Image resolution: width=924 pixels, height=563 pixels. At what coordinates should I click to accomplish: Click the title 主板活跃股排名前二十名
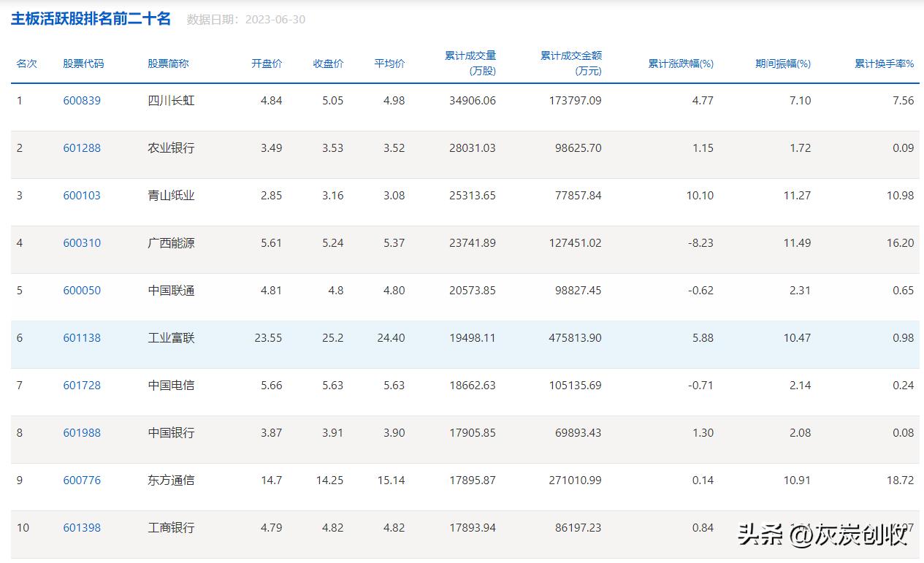tap(91, 19)
